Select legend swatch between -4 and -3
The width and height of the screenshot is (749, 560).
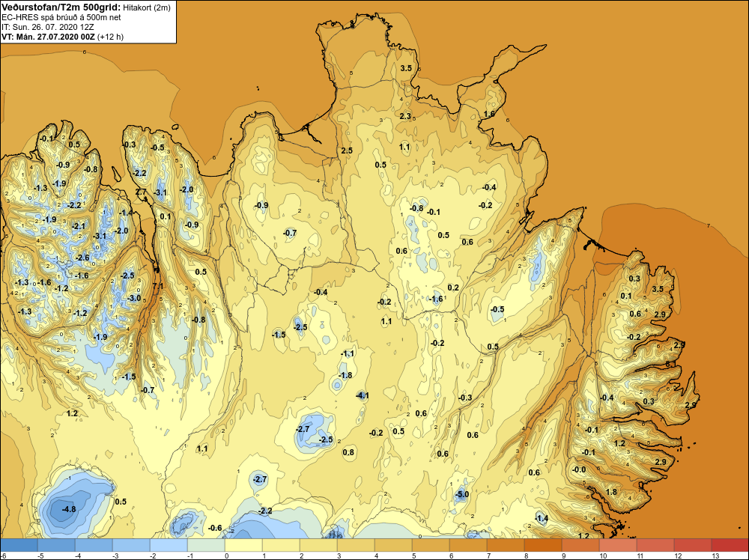[94, 545]
